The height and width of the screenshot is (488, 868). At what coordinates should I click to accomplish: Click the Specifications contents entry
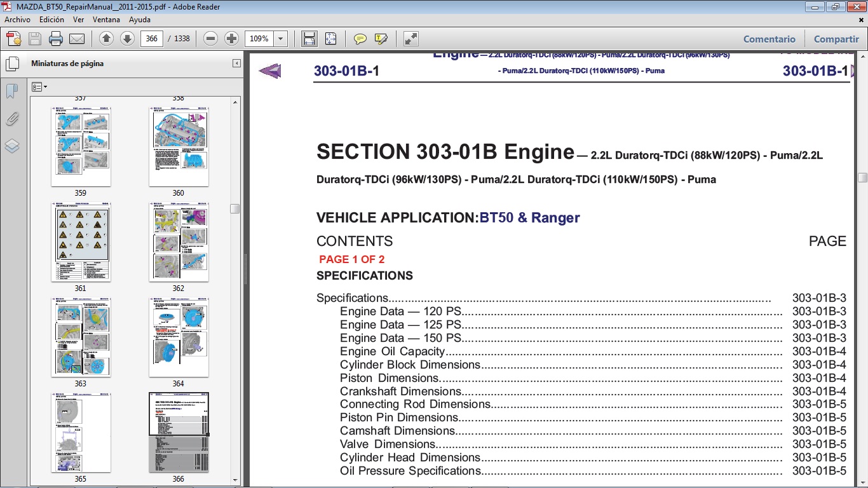coord(581,298)
